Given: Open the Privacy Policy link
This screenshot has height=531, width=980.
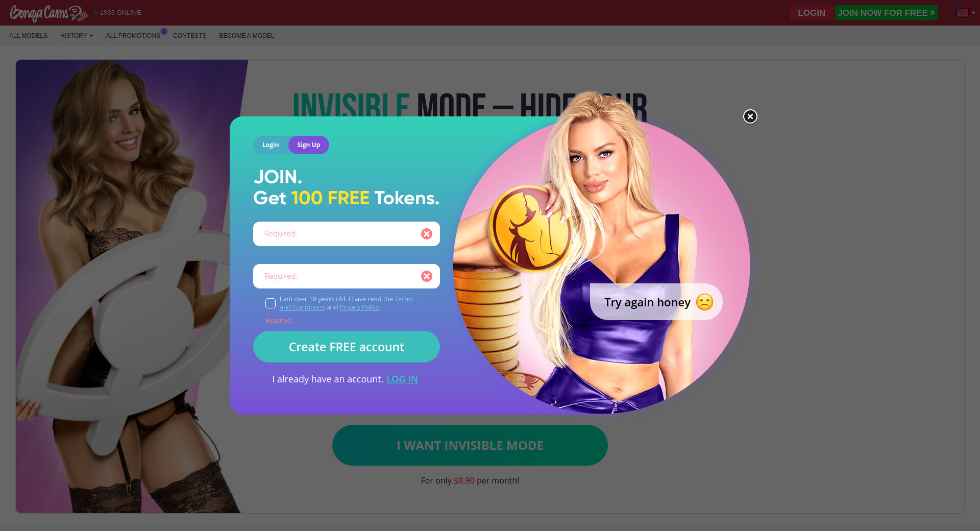Looking at the screenshot, I should point(359,307).
